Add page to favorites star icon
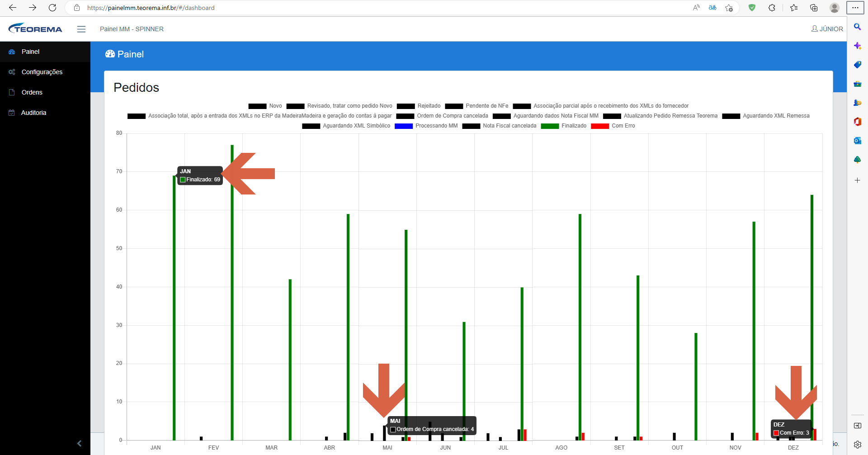This screenshot has height=455, width=868. point(729,8)
